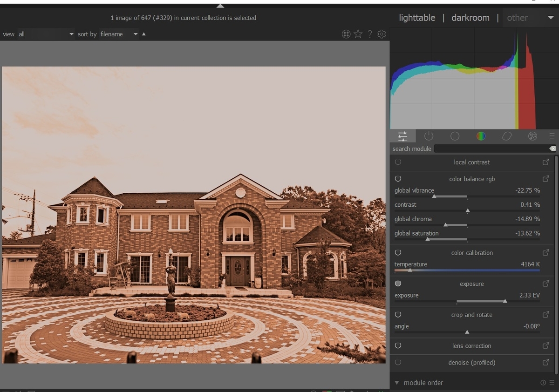Click the house photo in center view
This screenshot has width=559, height=392.
[194, 215]
